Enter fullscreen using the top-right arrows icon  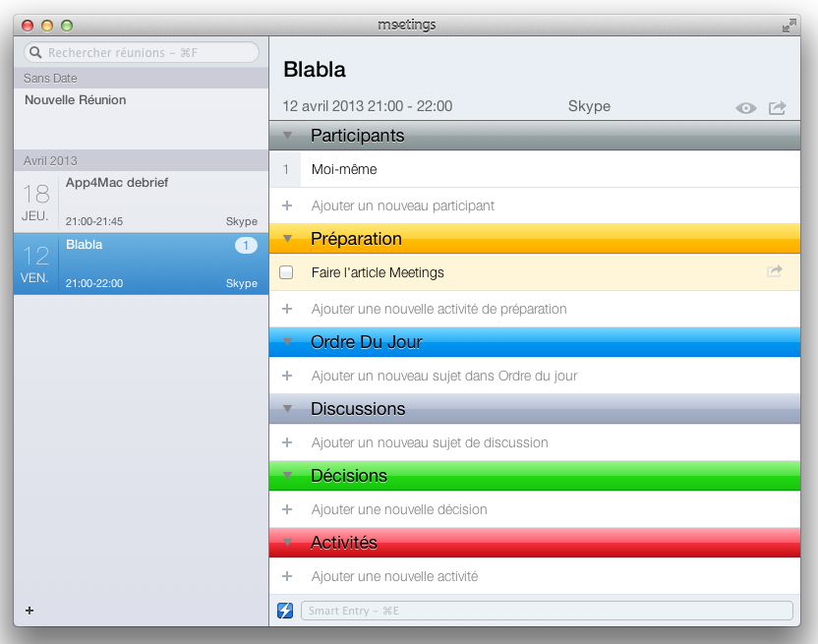789,26
